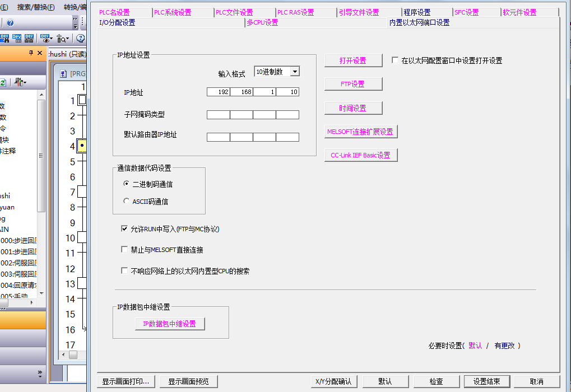571x392 pixels.
Task: Click the first subnet mask octet field
Action: 218,115
